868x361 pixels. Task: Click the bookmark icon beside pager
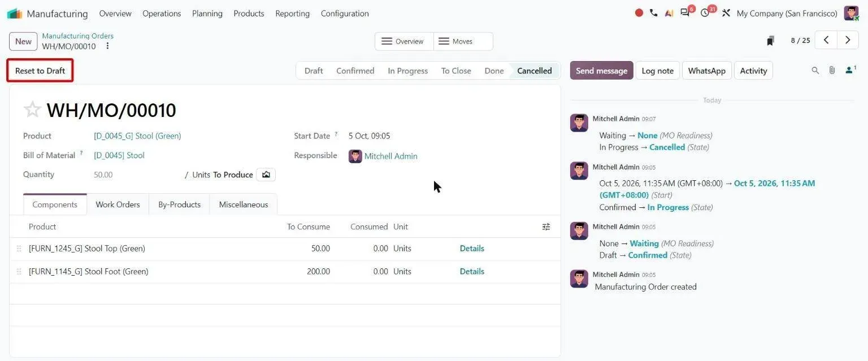pos(770,41)
